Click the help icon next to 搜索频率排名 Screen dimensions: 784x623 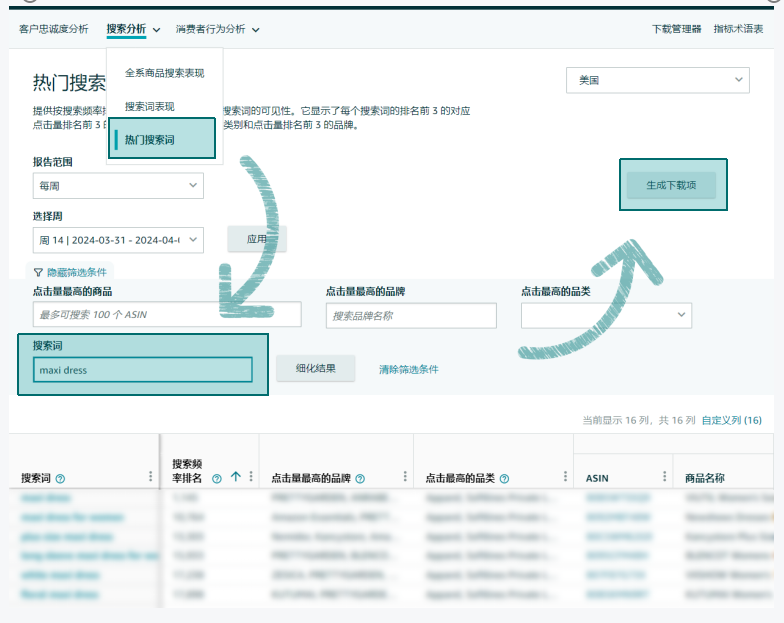click(216, 478)
